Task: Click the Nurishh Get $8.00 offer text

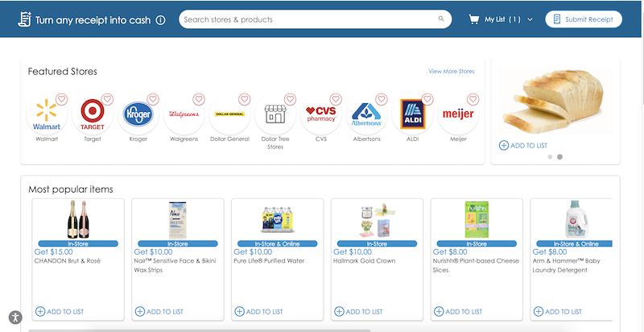Action: click(450, 252)
